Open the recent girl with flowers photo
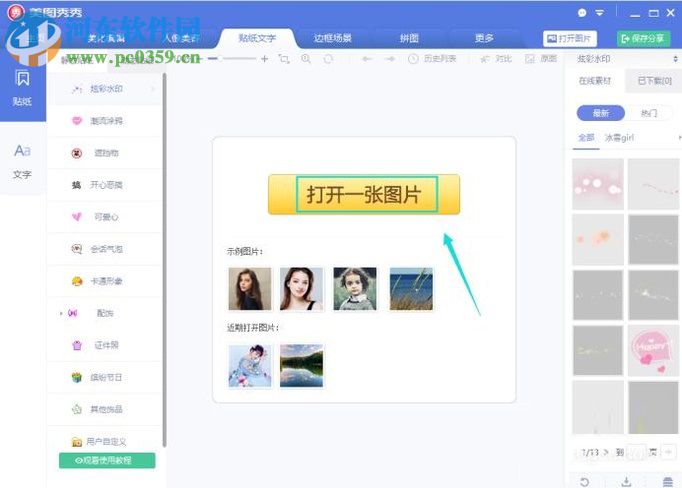 tap(250, 366)
